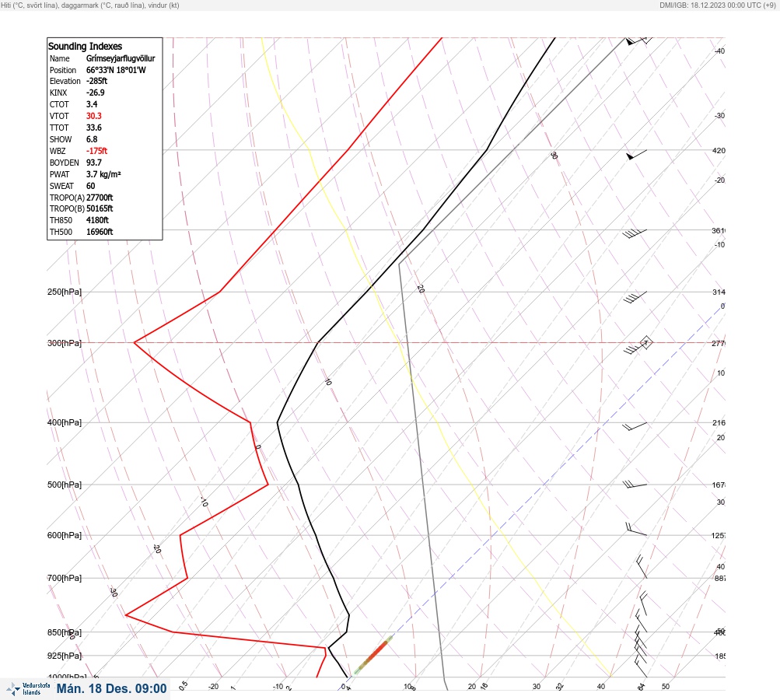780x700 pixels.
Task: Click the wind barb beside the 361 label
Action: click(x=635, y=233)
